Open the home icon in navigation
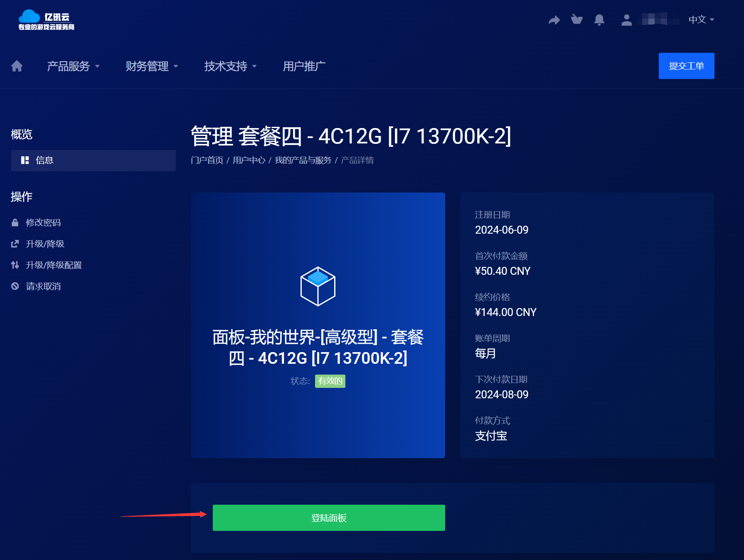 coord(17,66)
